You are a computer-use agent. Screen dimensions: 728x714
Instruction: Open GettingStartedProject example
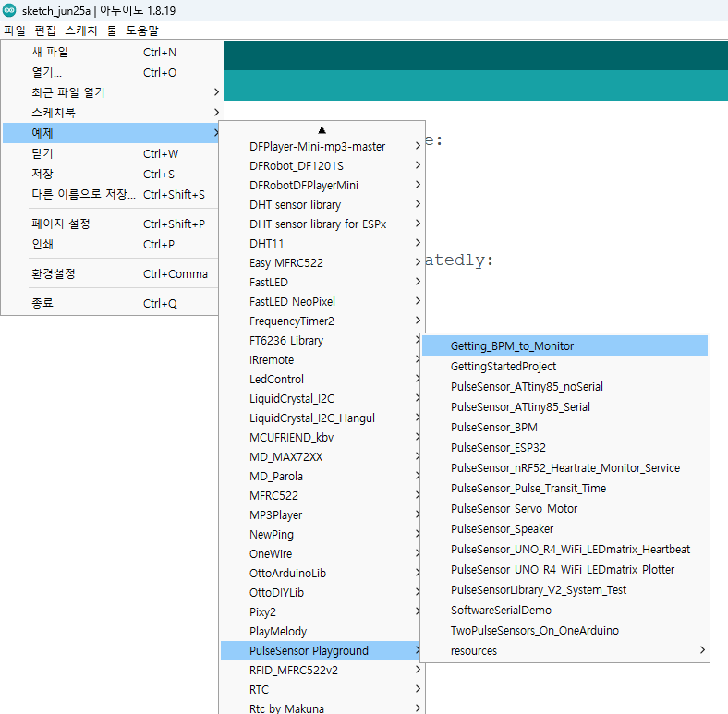[565, 367]
